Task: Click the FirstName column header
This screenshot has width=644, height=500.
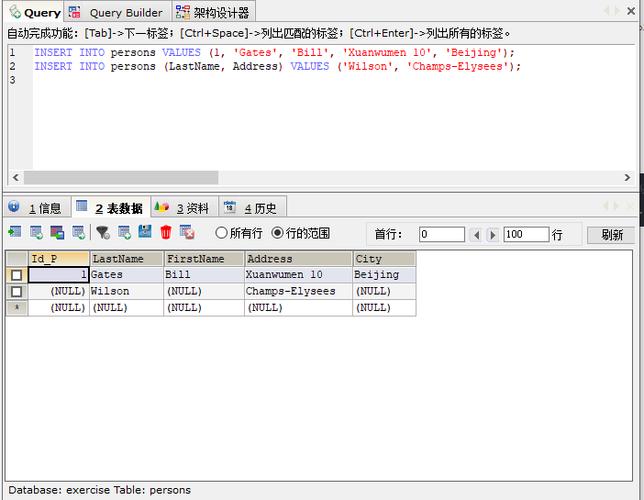Action: 204,259
